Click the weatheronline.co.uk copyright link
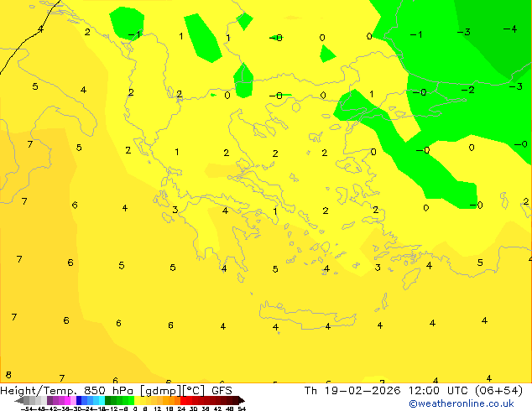Screen dimensions: 532x411 coord(462,403)
